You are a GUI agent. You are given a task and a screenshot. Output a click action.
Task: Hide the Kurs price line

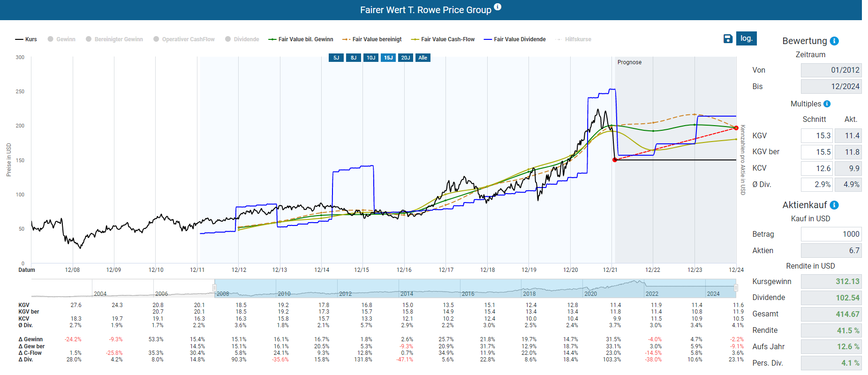click(26, 39)
